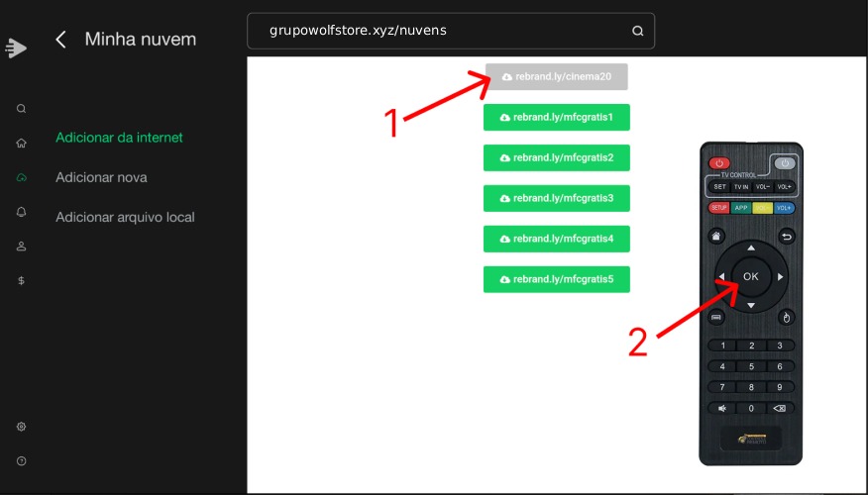
Task: Click the magnifier in the URL bar
Action: (x=637, y=31)
